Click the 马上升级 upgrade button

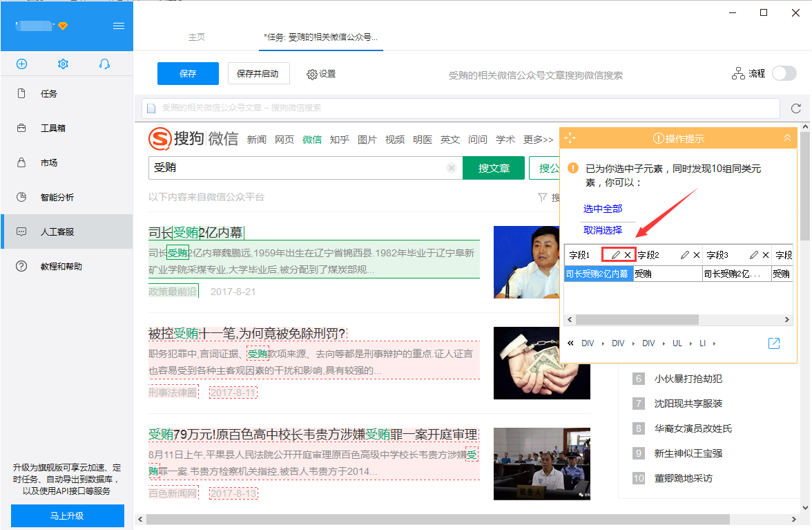point(67,515)
